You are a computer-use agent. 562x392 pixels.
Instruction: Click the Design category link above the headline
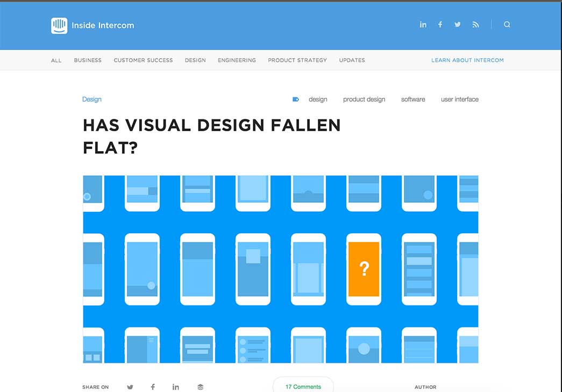[91, 99]
